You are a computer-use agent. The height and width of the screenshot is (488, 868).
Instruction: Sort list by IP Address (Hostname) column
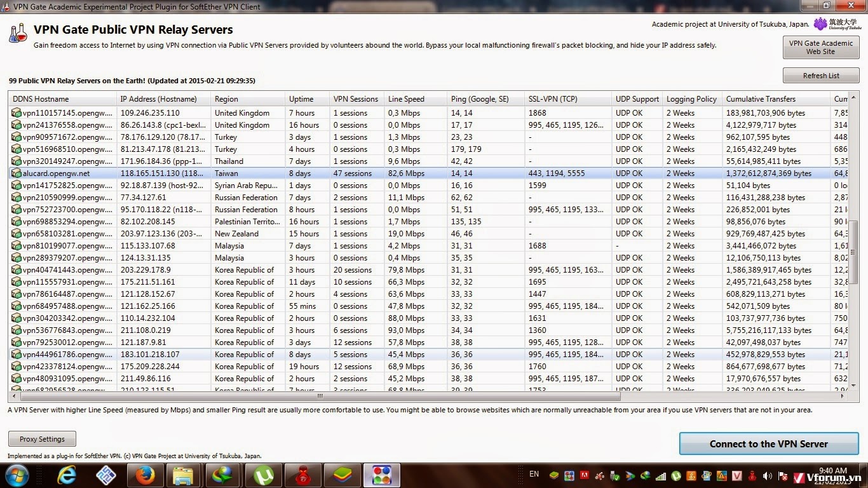pyautogui.click(x=163, y=99)
